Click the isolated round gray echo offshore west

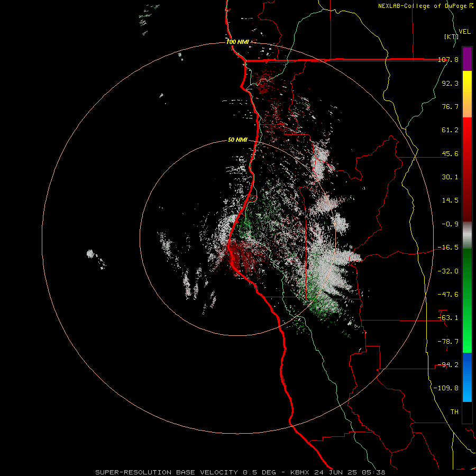[90, 254]
